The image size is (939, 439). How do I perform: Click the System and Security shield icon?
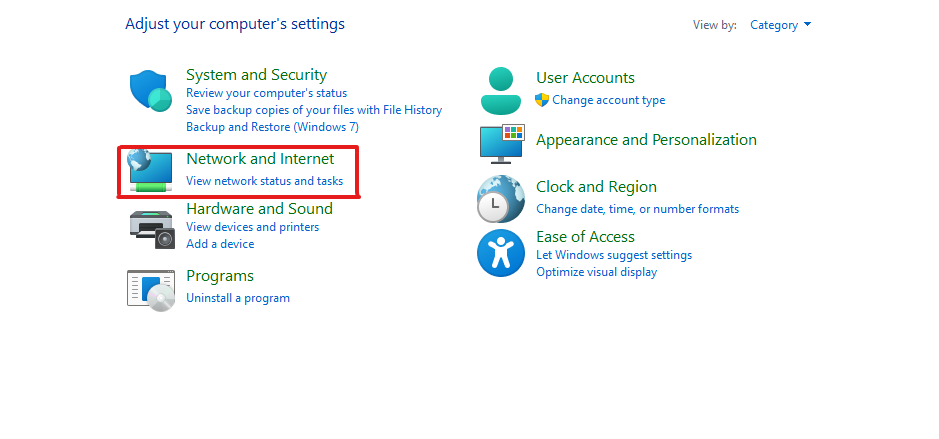pos(152,91)
